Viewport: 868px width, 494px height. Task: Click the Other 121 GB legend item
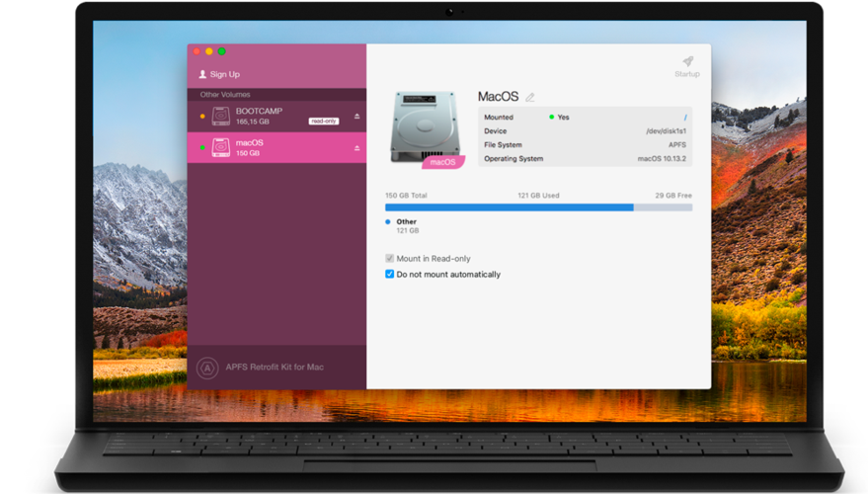[403, 226]
